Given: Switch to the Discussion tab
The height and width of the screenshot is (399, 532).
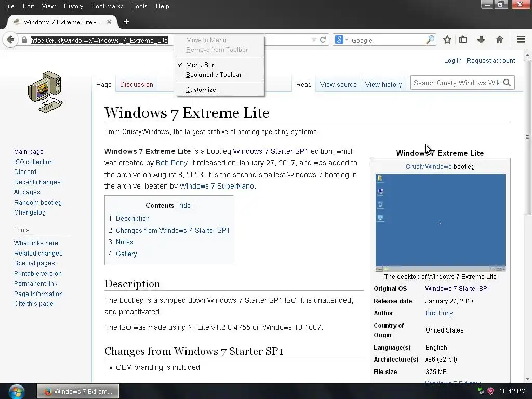Looking at the screenshot, I should pyautogui.click(x=137, y=85).
